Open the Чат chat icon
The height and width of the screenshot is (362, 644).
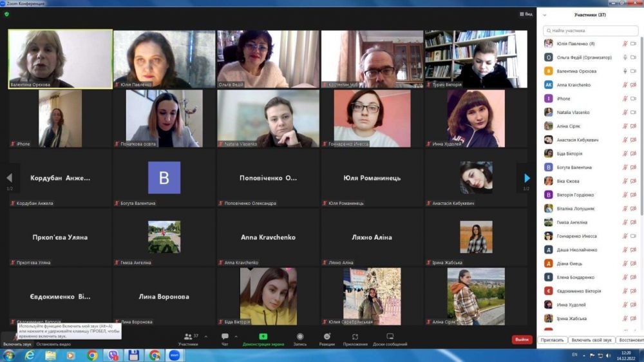point(225,337)
